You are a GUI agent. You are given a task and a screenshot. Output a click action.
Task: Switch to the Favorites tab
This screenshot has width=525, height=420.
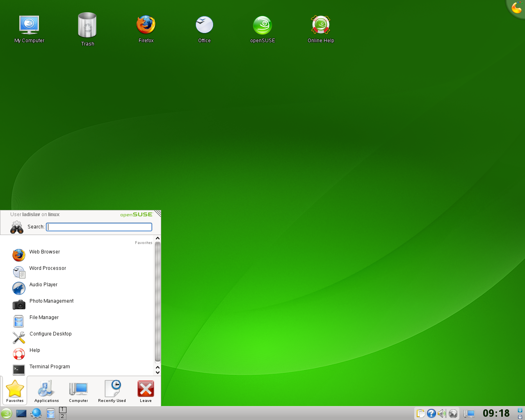(x=15, y=391)
